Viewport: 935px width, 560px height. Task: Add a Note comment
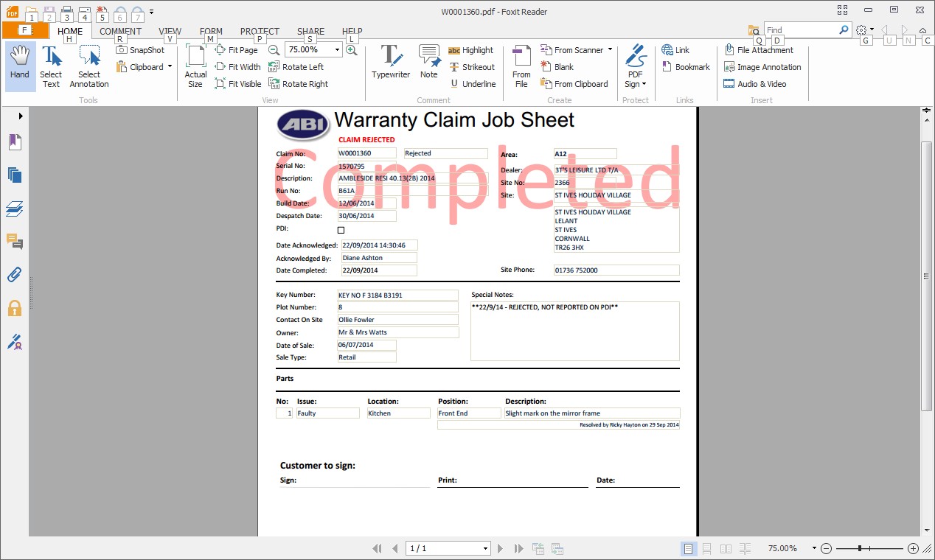tap(429, 63)
